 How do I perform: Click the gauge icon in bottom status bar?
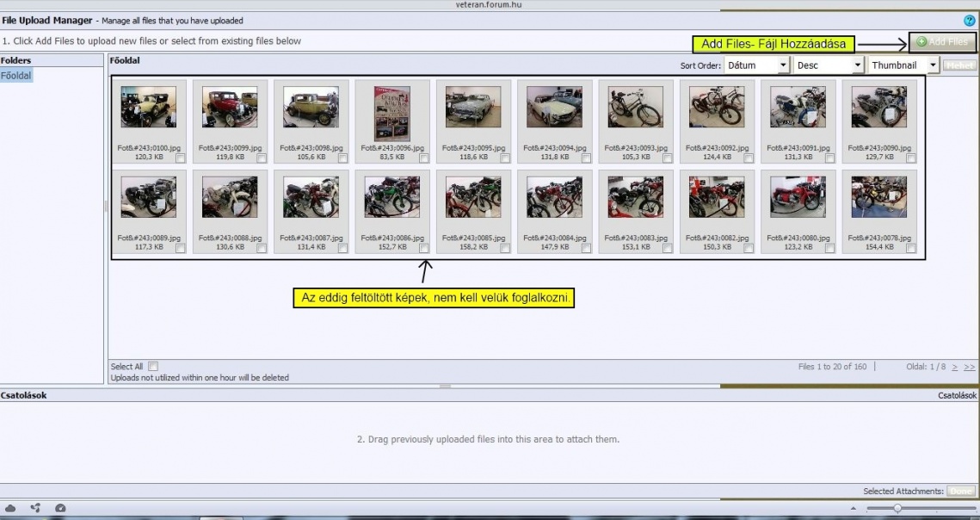(60, 509)
